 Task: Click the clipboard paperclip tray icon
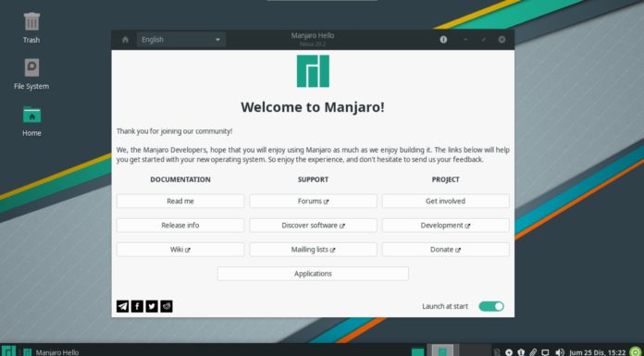click(x=533, y=352)
